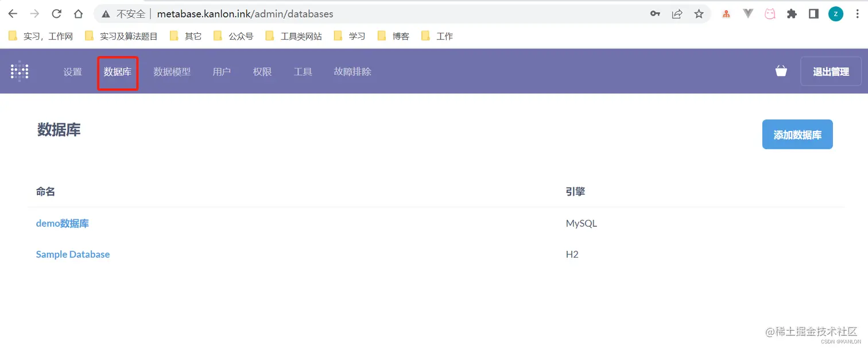This screenshot has width=868, height=348.
Task: Bookmark this page with the star icon
Action: [x=699, y=14]
